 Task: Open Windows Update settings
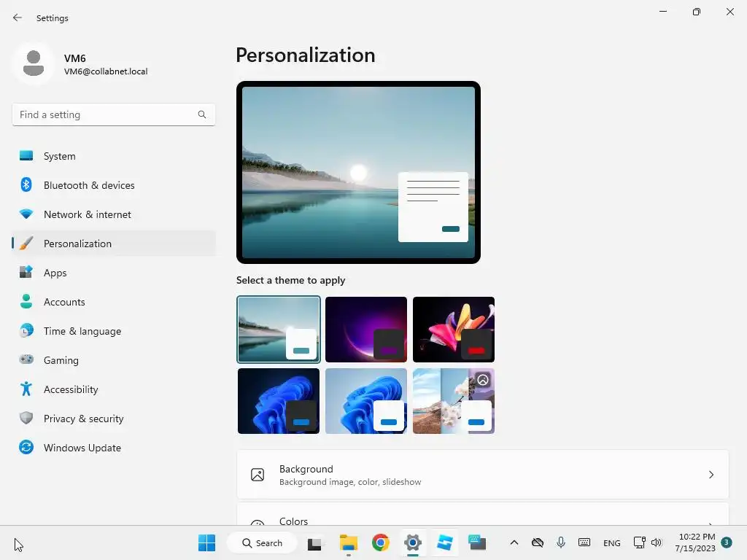pyautogui.click(x=113, y=448)
